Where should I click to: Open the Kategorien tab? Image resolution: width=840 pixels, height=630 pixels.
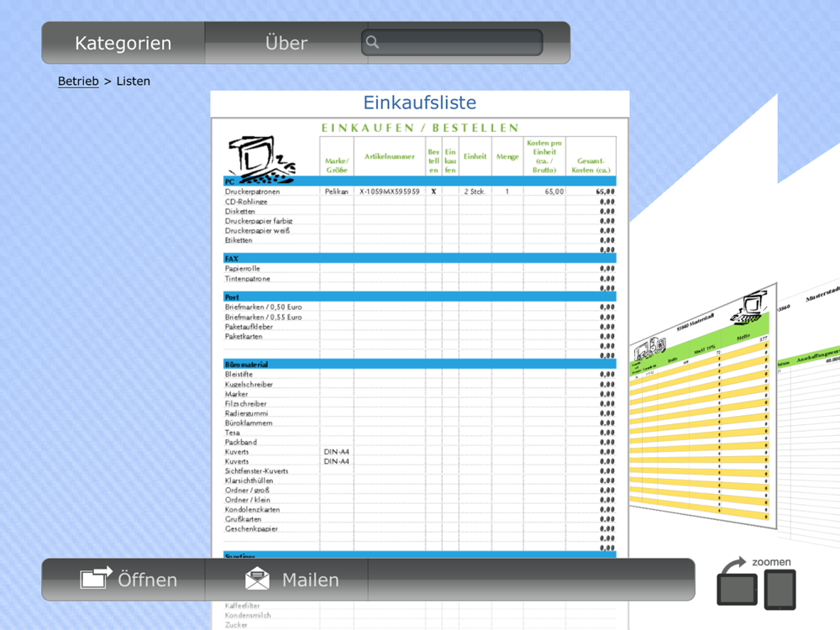[123, 43]
